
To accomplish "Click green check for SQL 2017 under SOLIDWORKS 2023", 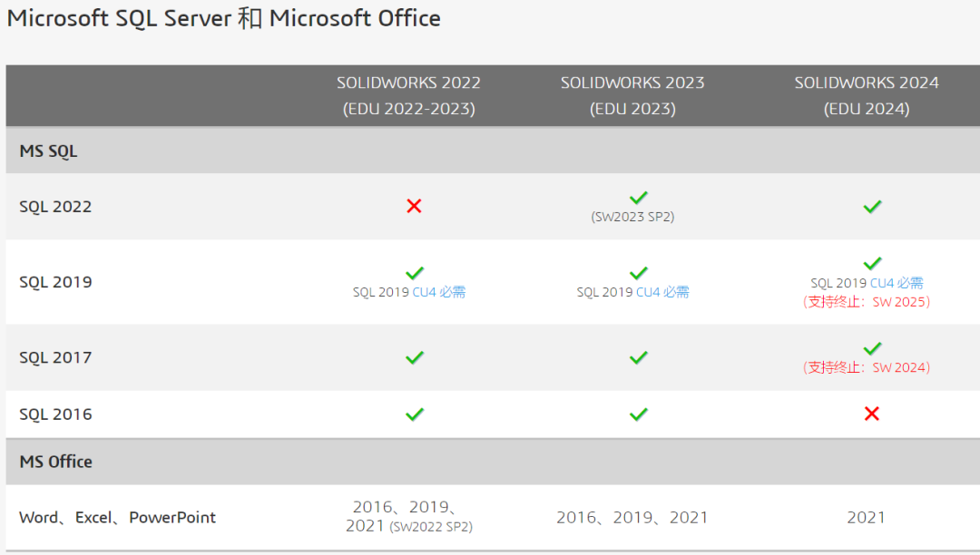I will [638, 357].
